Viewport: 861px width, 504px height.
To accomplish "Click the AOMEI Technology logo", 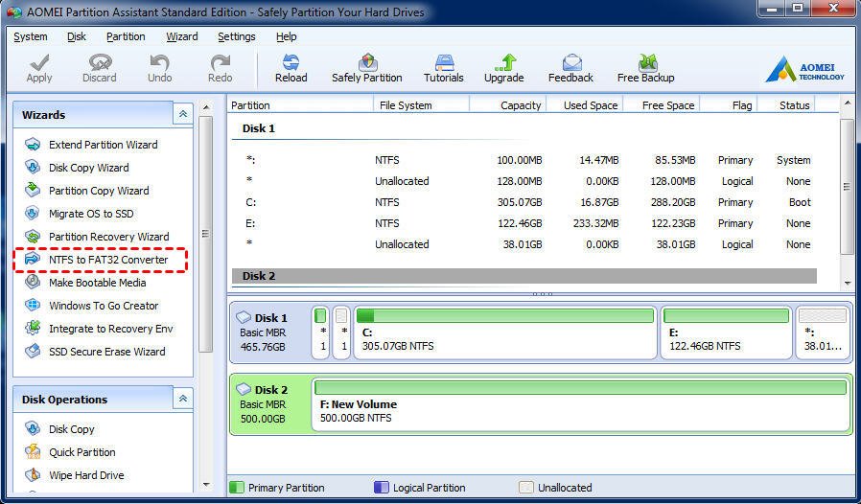I will tap(805, 70).
